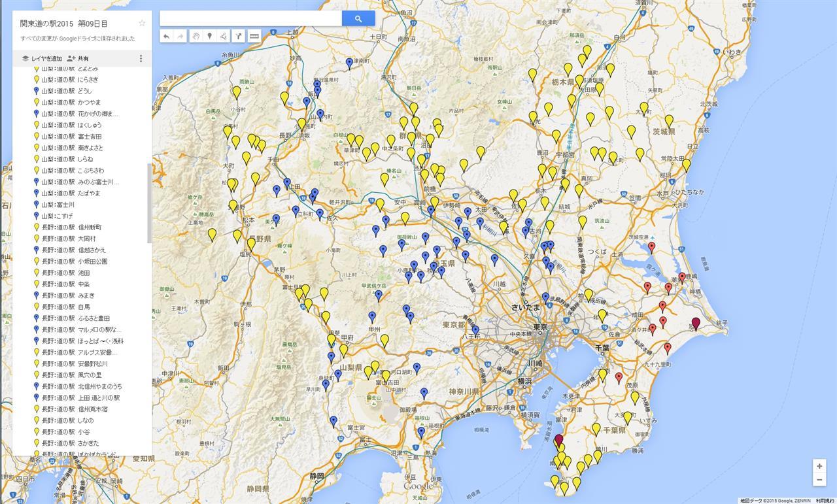Select list item 道の駅 かつやま
This screenshot has width=837, height=504.
click(x=71, y=103)
